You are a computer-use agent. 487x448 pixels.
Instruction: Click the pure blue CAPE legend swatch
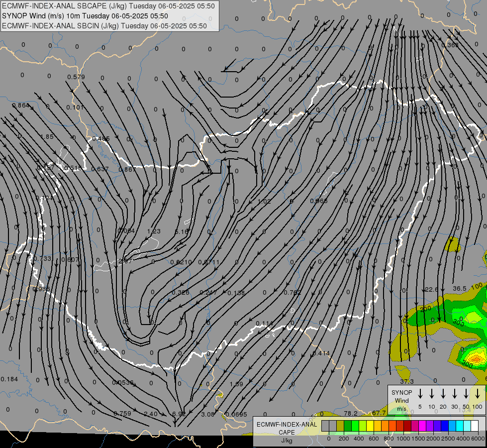pos(444,426)
